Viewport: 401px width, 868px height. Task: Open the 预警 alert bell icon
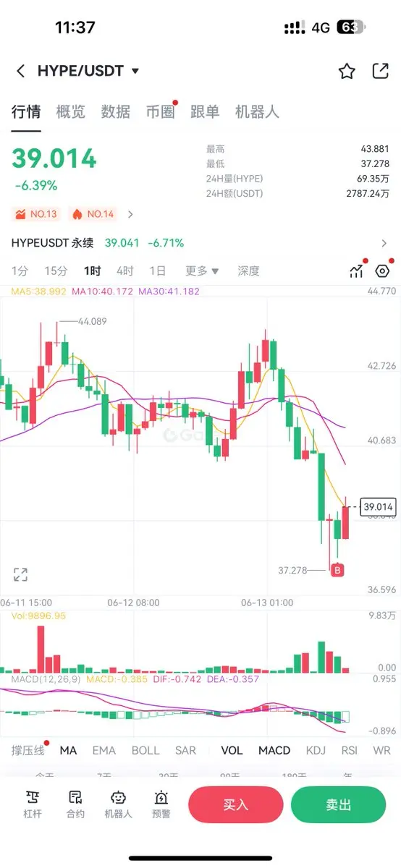pos(161,804)
